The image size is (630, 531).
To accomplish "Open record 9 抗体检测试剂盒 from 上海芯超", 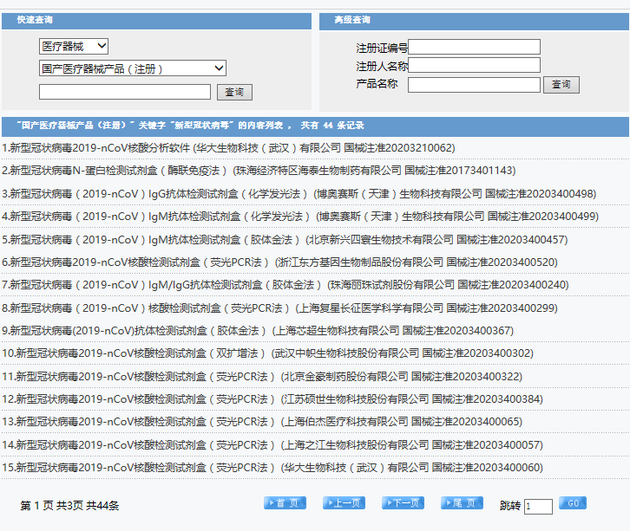I will pyautogui.click(x=257, y=330).
